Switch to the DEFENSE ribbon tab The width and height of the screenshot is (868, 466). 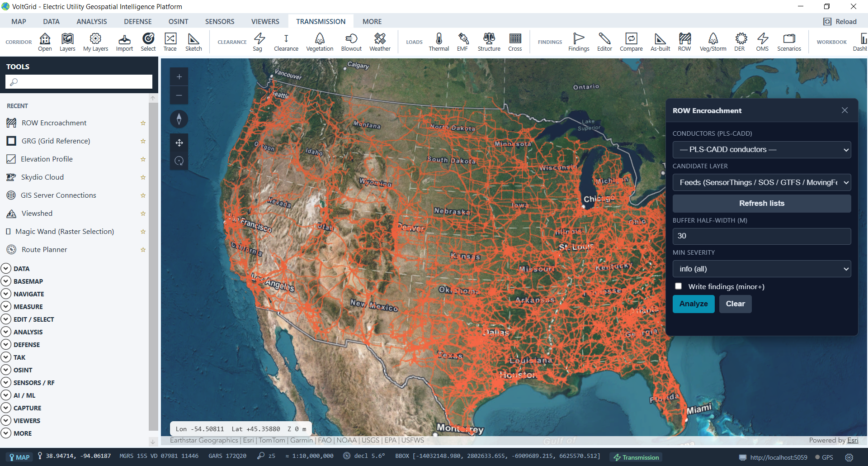tap(138, 21)
